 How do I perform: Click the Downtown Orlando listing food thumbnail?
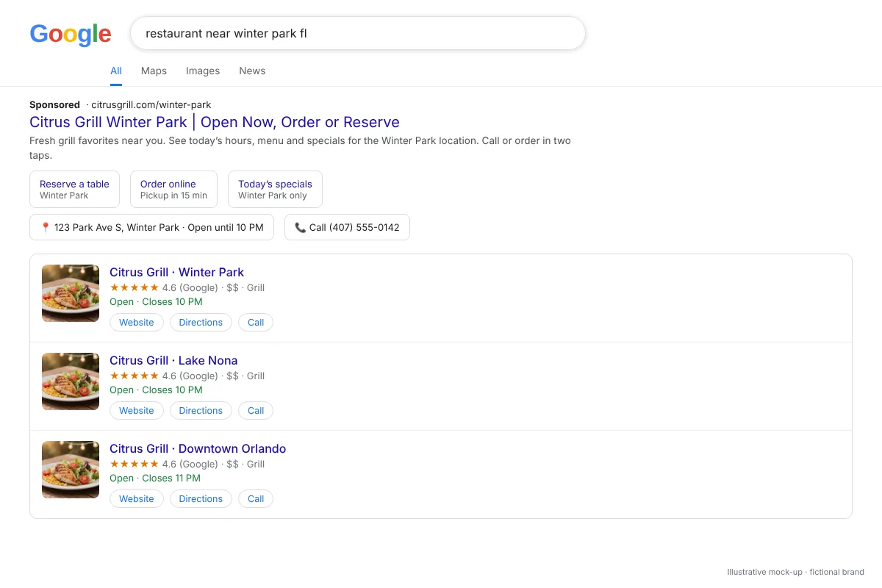tap(71, 470)
